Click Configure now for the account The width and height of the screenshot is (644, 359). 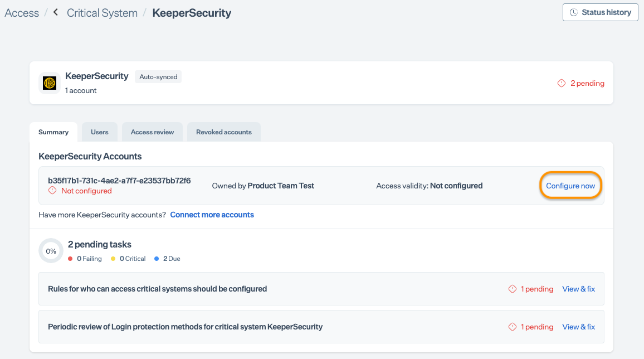(x=570, y=186)
